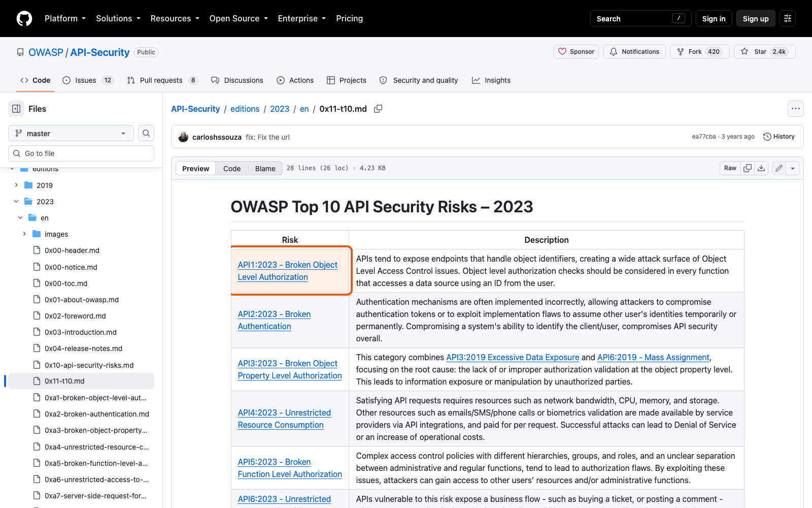This screenshot has height=508, width=812.
Task: Edit this file with pencil icon
Action: click(779, 168)
